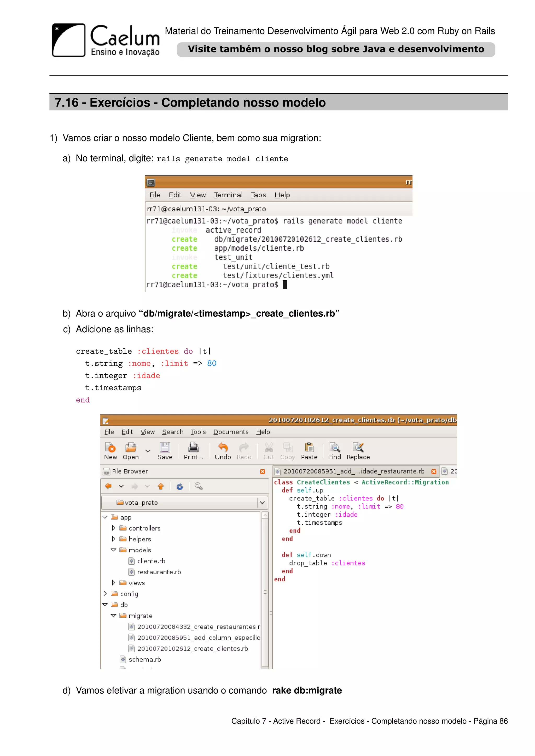Screen dimensions: 535x756
Task: Expand the views folder
Action: point(113,583)
